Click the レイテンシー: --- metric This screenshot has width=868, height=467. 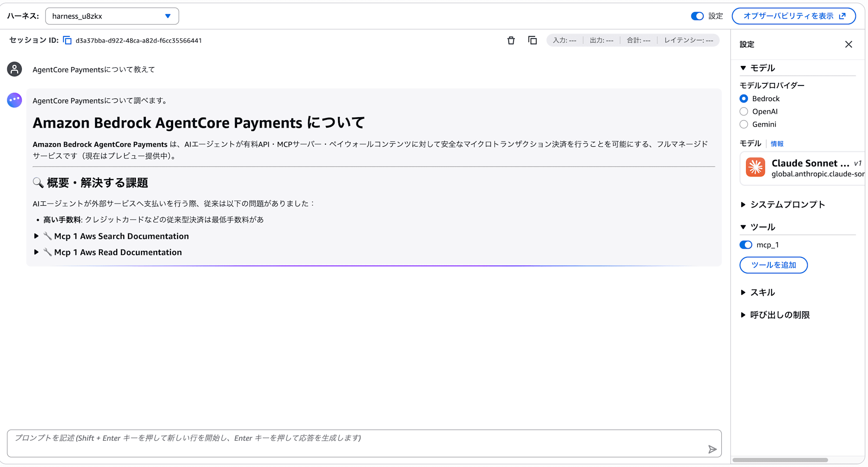(x=688, y=40)
